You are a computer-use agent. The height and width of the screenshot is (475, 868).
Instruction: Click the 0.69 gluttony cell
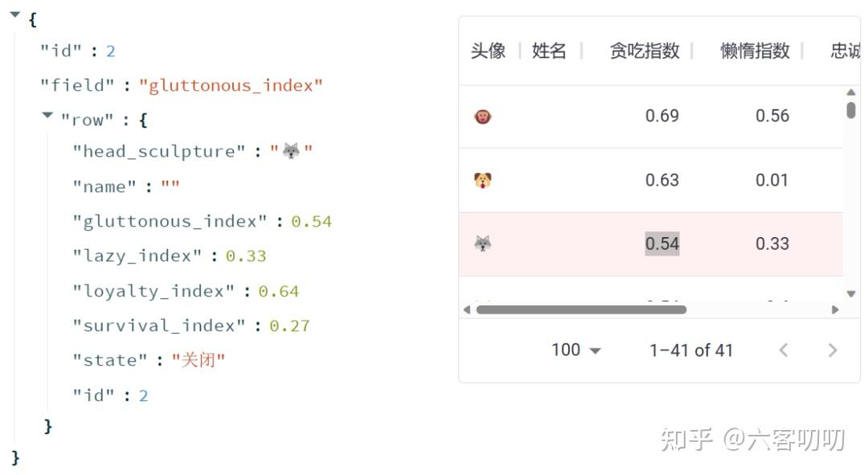click(x=662, y=116)
